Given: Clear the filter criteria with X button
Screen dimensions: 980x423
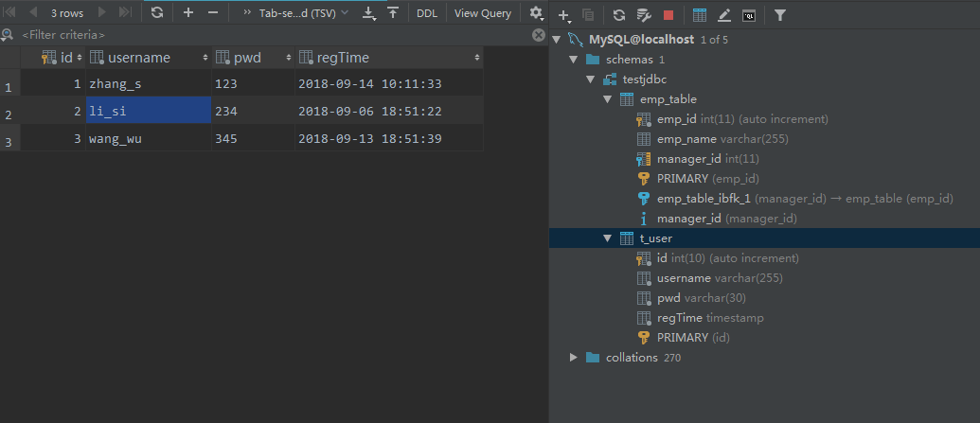Looking at the screenshot, I should (538, 35).
